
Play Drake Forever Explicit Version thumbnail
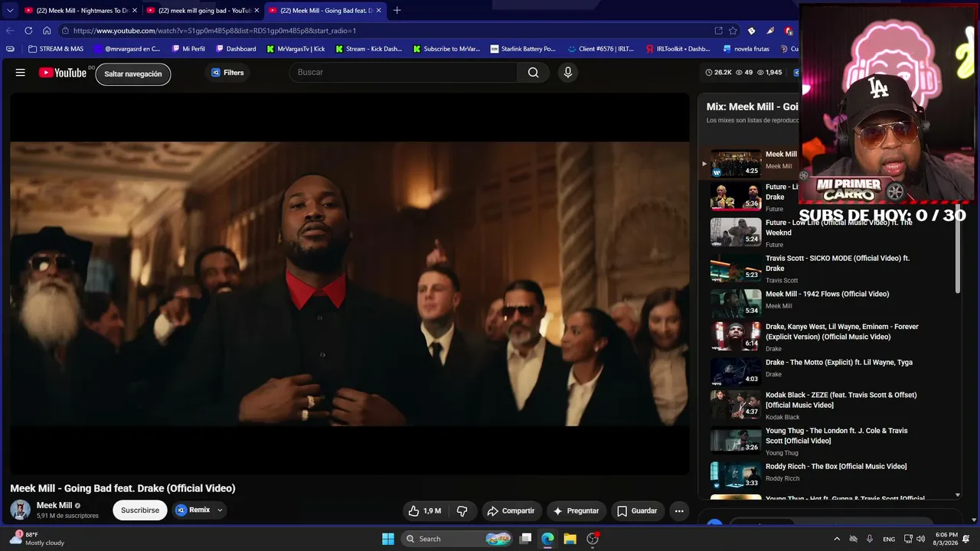pos(736,336)
